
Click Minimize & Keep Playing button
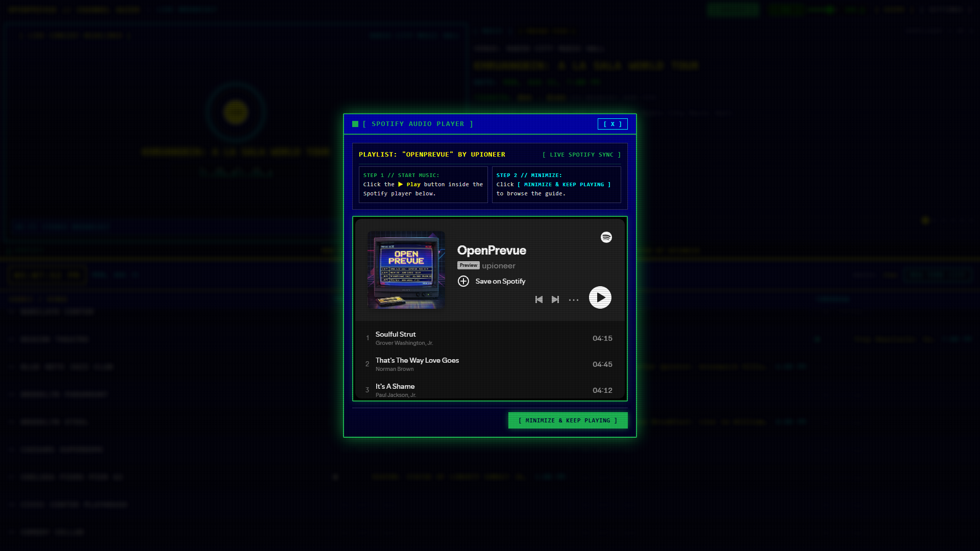[x=568, y=420]
